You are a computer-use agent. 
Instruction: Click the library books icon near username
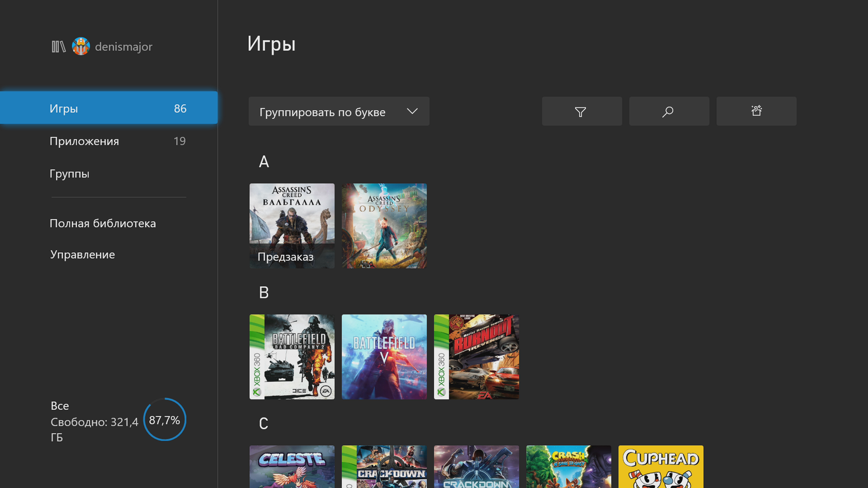click(x=58, y=47)
